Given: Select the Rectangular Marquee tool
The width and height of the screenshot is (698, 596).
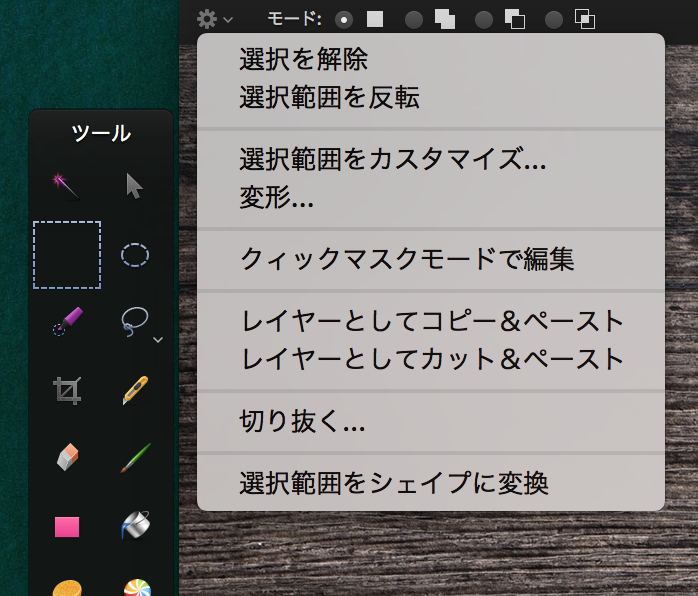Looking at the screenshot, I should [67, 254].
